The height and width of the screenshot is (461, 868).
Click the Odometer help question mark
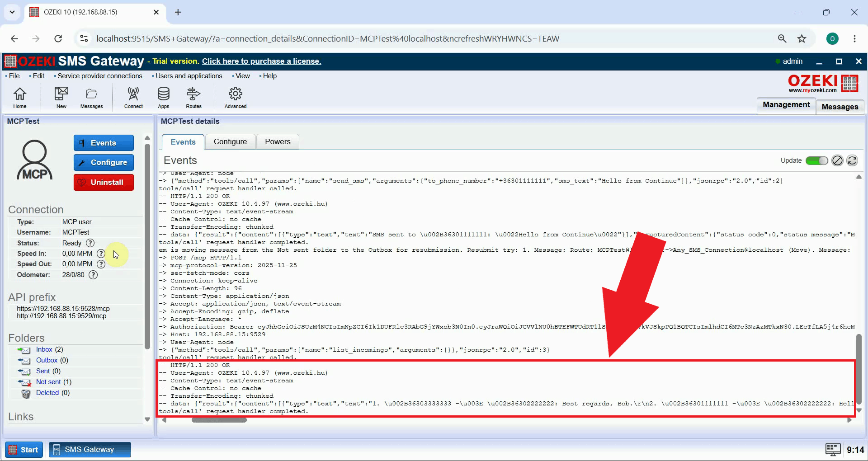click(93, 275)
